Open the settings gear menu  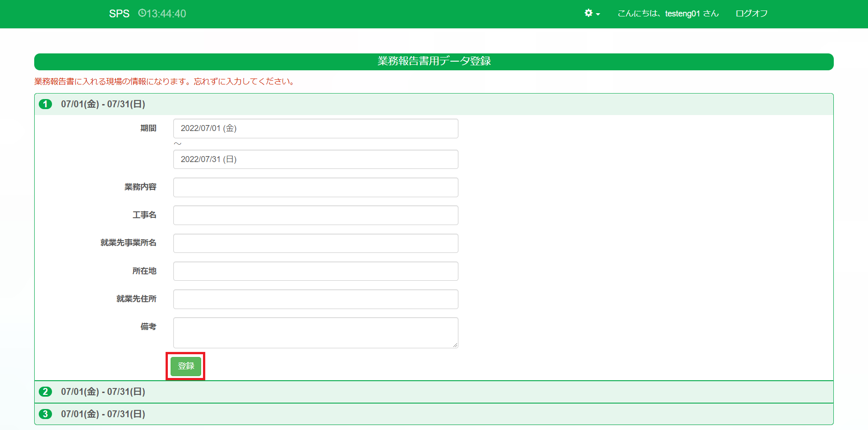592,13
